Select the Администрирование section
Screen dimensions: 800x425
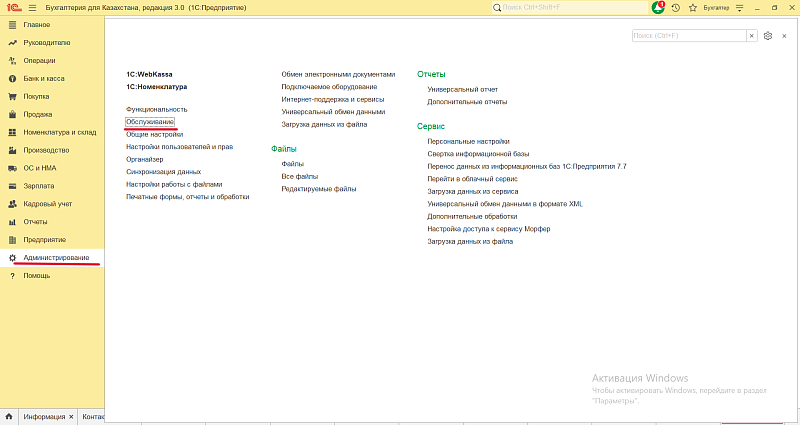(x=52, y=258)
